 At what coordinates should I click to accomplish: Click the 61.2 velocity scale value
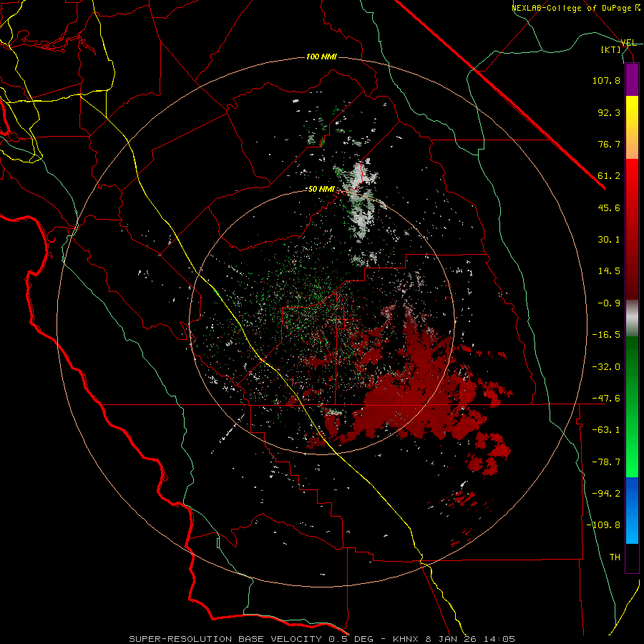(609, 176)
